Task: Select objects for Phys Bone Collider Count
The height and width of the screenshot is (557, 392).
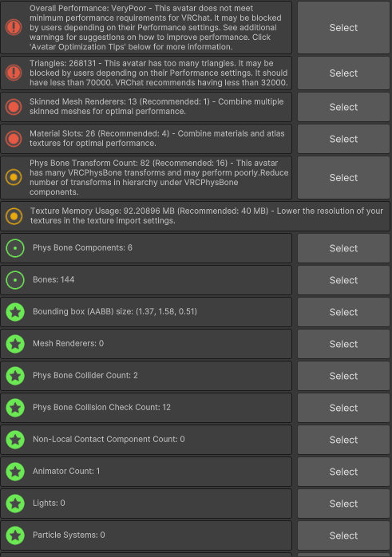Action: coord(343,376)
